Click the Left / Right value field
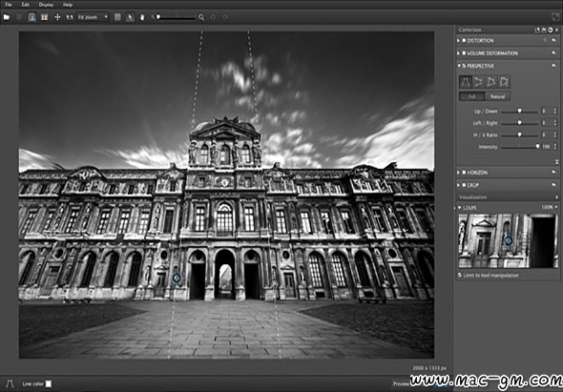Image resolution: width=563 pixels, height=392 pixels. (x=547, y=123)
